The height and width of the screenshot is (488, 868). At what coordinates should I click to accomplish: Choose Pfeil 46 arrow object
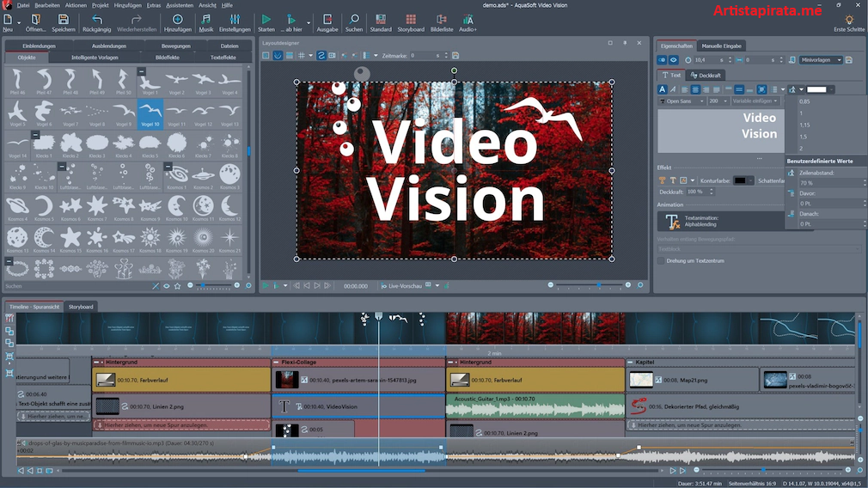click(17, 82)
